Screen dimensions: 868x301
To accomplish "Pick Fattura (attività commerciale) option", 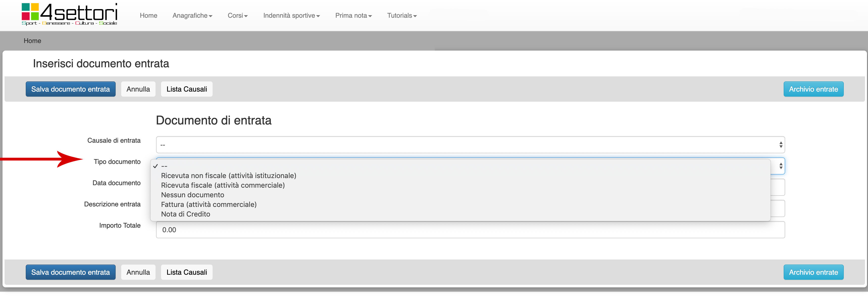I will pos(209,204).
